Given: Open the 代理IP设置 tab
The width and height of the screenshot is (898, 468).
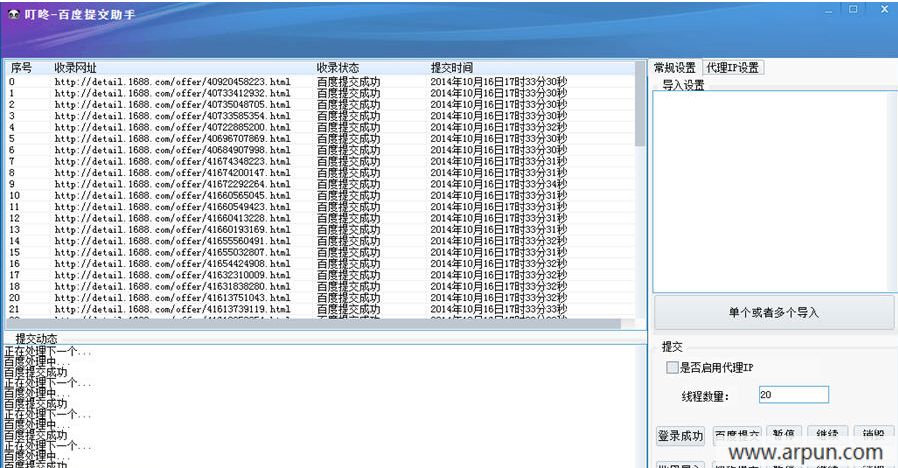Looking at the screenshot, I should click(x=732, y=67).
